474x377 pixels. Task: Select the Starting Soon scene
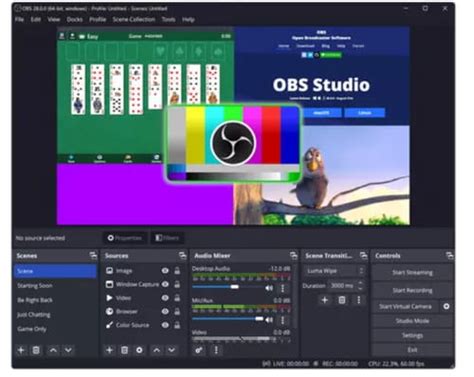[x=55, y=286]
